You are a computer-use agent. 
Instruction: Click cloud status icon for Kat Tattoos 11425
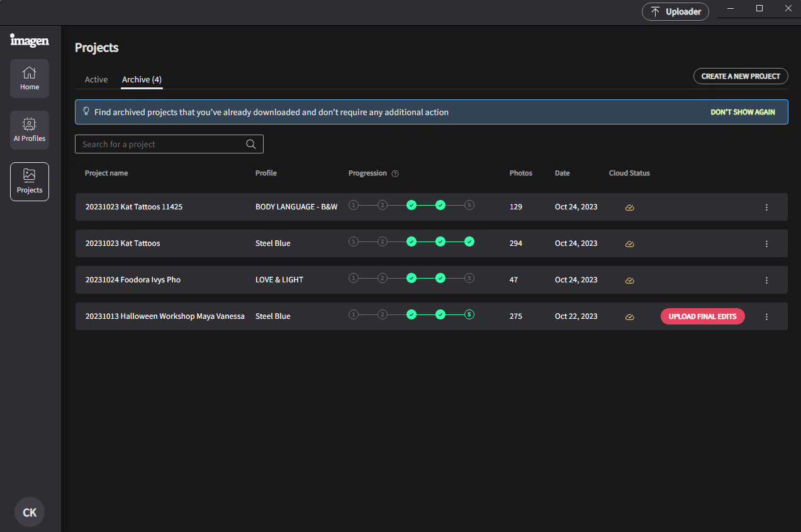coord(630,207)
